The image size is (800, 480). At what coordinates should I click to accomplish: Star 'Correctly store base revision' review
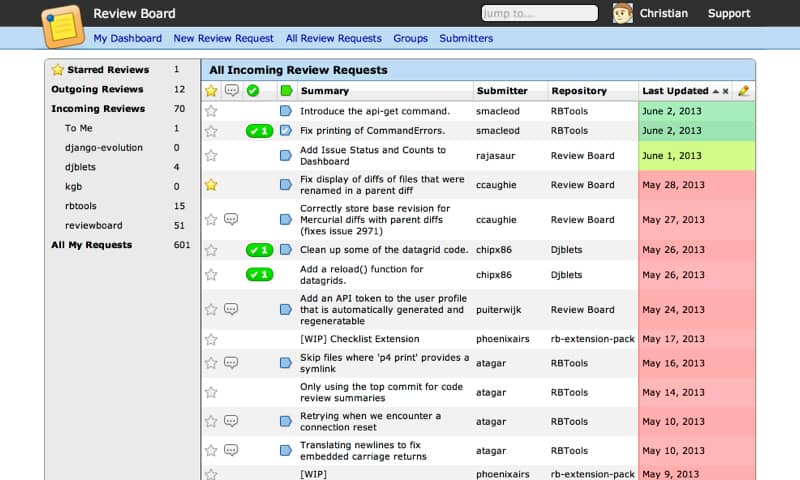pyautogui.click(x=211, y=219)
